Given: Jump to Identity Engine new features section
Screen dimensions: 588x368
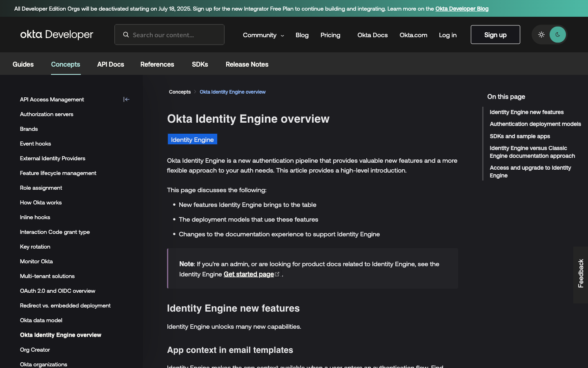Looking at the screenshot, I should [526, 112].
